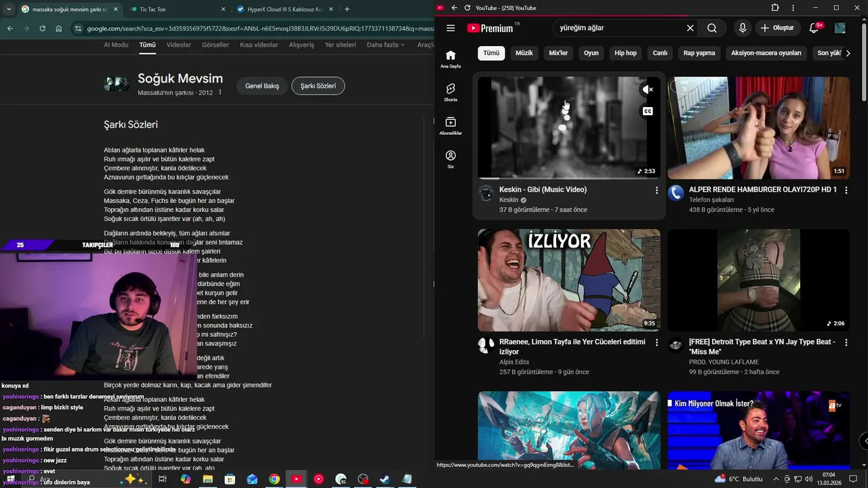Viewport: 868px width, 488px height.
Task: Open more options for ALPER RENDE HAMBURGER video
Action: point(846,190)
